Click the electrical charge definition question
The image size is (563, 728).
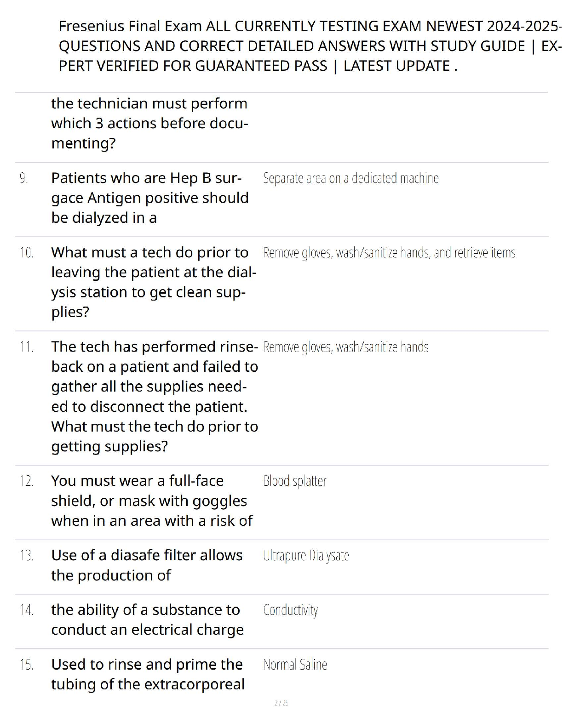point(147,620)
